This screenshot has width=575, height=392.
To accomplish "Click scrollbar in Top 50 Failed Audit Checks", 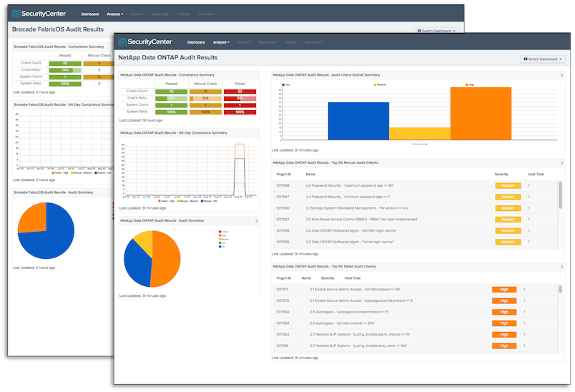I will pos(560,289).
